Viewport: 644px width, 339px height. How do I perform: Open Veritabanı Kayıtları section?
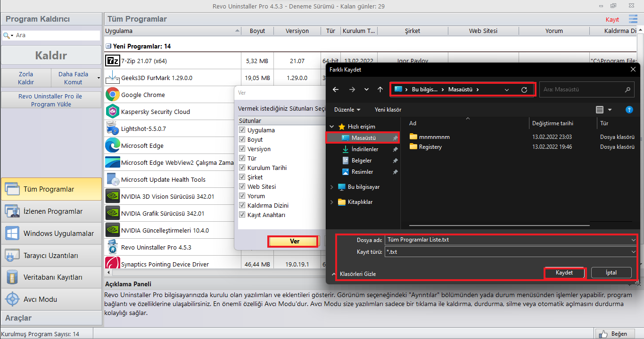coord(51,277)
